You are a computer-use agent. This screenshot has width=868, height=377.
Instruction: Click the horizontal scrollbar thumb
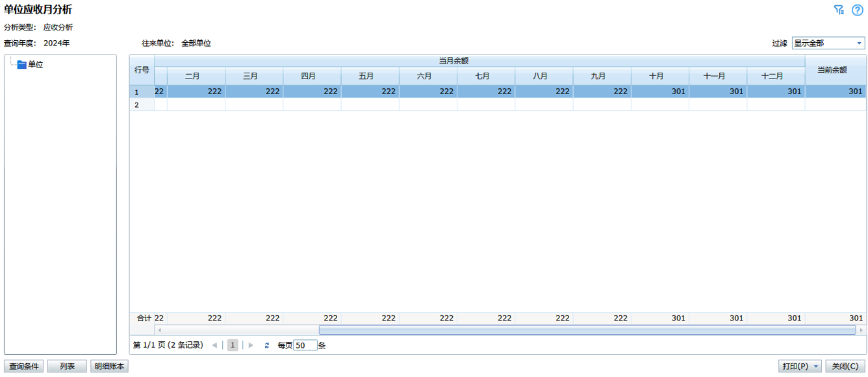[x=587, y=330]
